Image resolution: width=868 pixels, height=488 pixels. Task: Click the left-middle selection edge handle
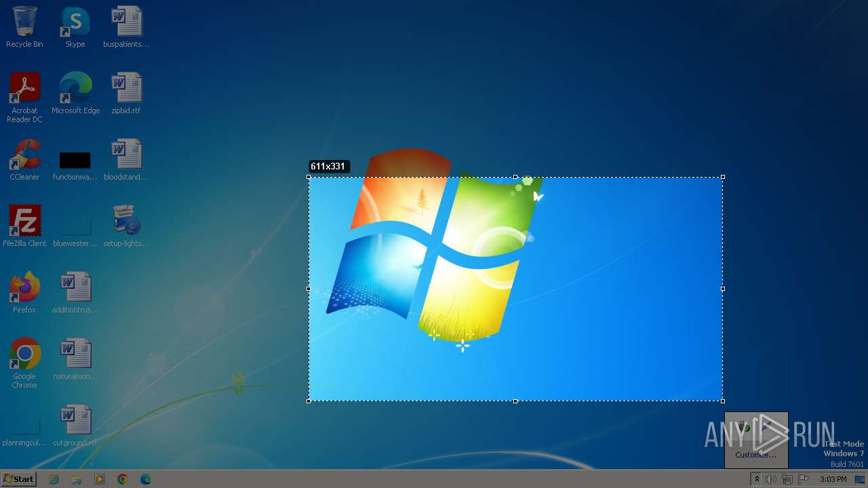309,289
